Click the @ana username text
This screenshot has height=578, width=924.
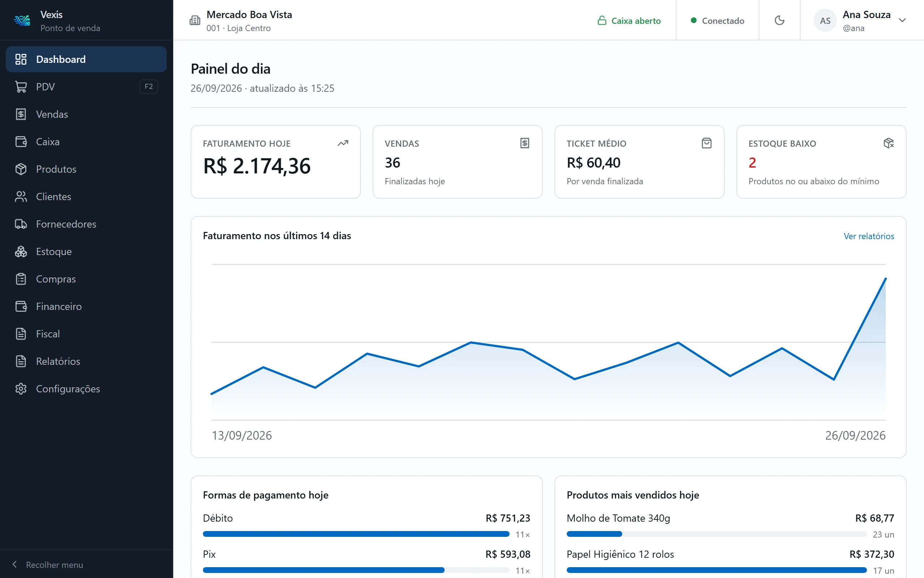[x=854, y=28]
